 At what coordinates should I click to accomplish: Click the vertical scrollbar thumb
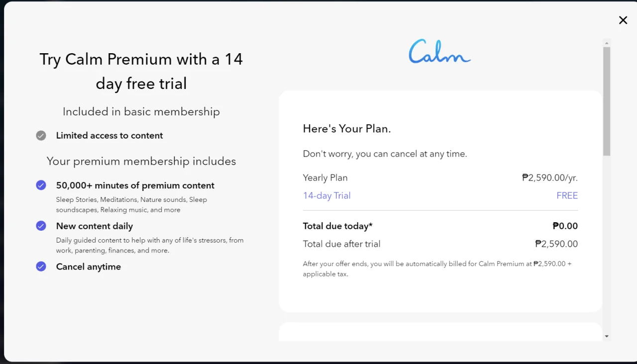[x=606, y=101]
